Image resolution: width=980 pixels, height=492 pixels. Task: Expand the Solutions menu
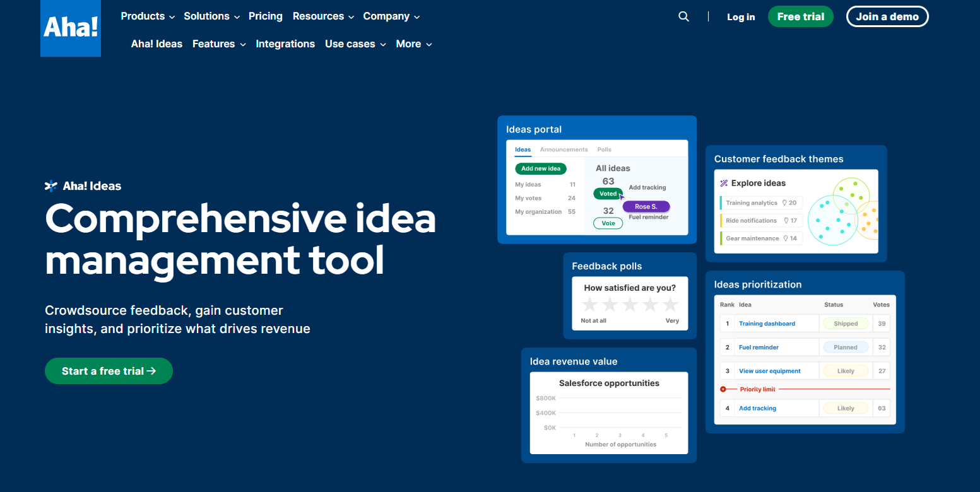coord(212,16)
